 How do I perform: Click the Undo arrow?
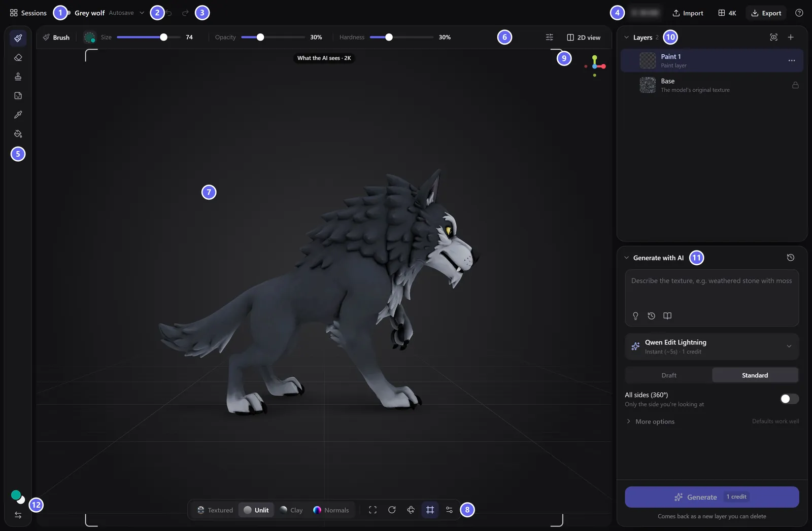click(x=170, y=13)
